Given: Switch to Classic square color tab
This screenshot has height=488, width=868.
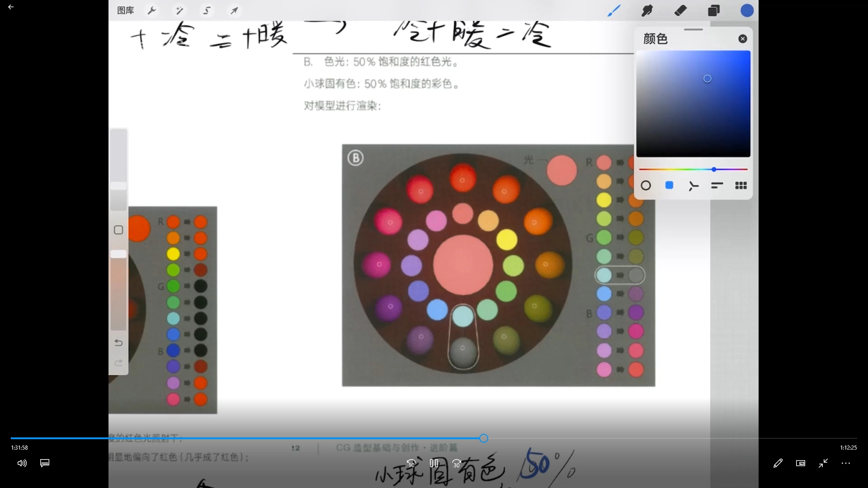Looking at the screenshot, I should [670, 186].
